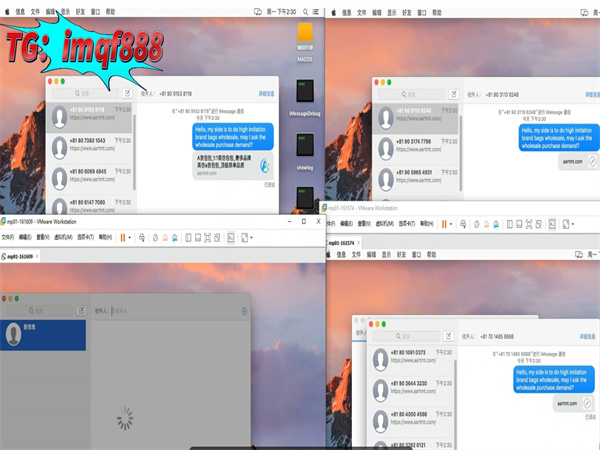The height and width of the screenshot is (450, 600).
Task: Switch to the mp01-161609 VM tab
Action: pyautogui.click(x=22, y=256)
